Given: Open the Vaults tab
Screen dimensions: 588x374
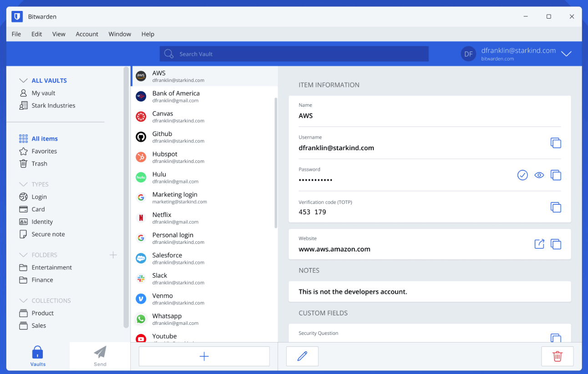Looking at the screenshot, I should [38, 356].
